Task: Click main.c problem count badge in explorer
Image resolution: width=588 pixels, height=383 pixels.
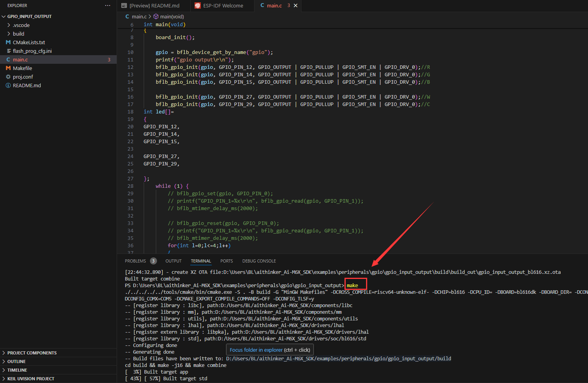Action: 109,60
